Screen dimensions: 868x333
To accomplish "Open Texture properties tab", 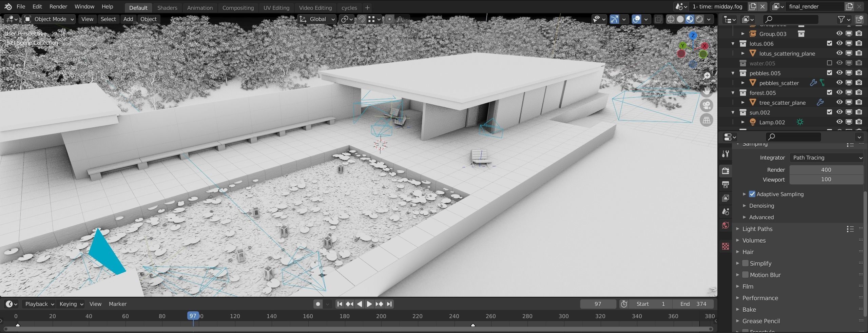I will [726, 246].
